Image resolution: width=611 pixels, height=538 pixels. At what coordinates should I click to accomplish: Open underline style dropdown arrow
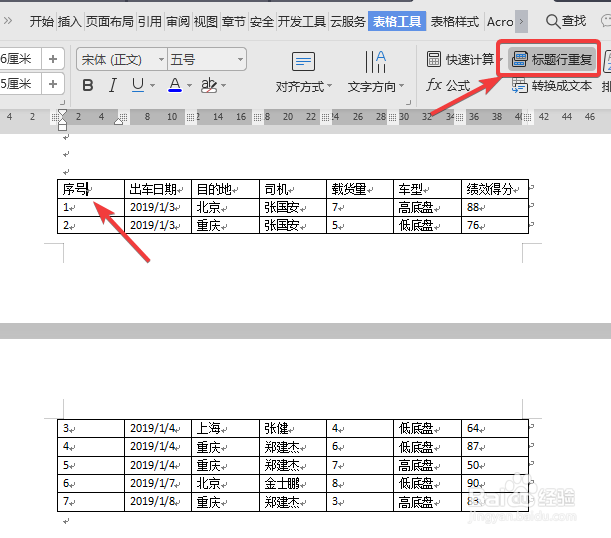[x=152, y=85]
